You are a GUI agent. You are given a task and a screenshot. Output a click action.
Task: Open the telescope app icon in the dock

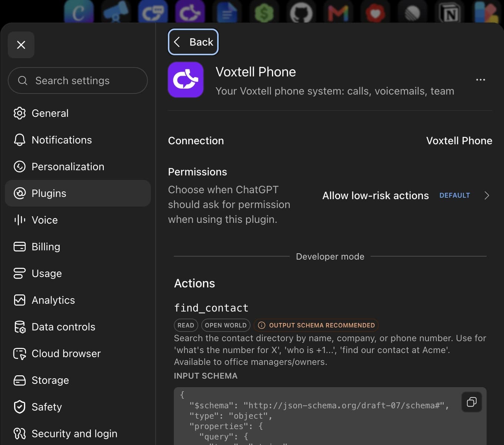click(x=116, y=12)
